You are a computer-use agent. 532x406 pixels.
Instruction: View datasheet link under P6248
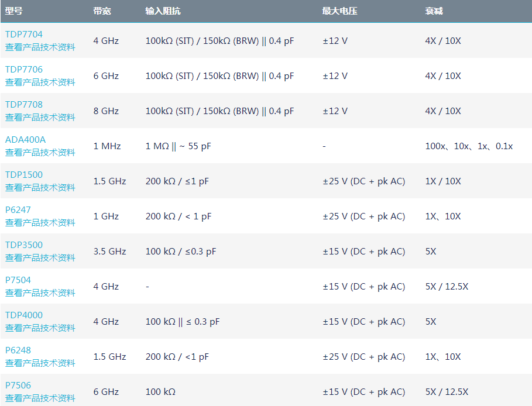pyautogui.click(x=40, y=363)
